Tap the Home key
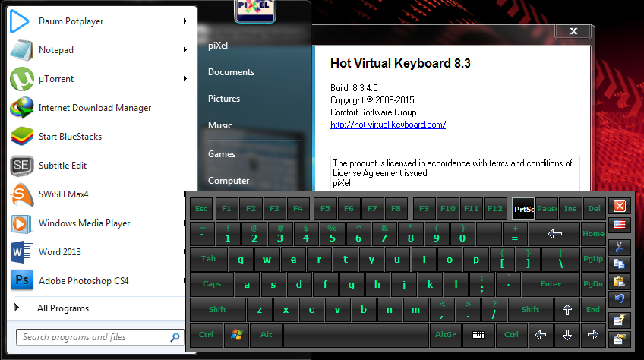The width and height of the screenshot is (644, 360). point(593,234)
